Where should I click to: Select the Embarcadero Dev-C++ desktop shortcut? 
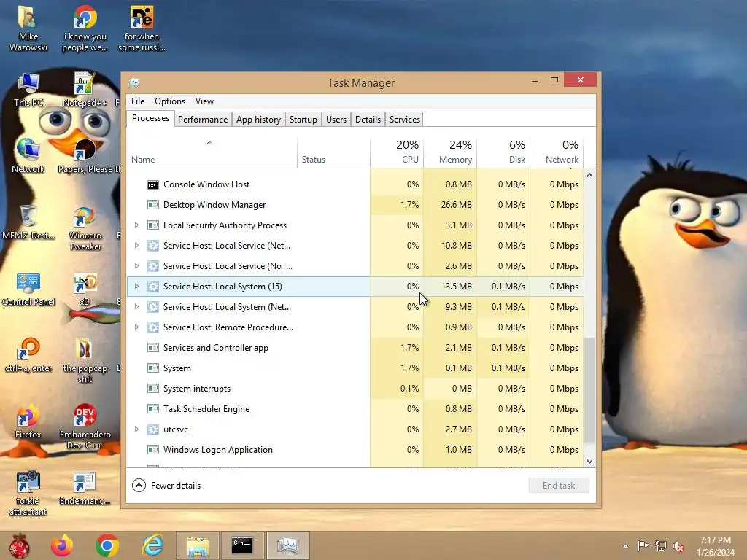(85, 427)
